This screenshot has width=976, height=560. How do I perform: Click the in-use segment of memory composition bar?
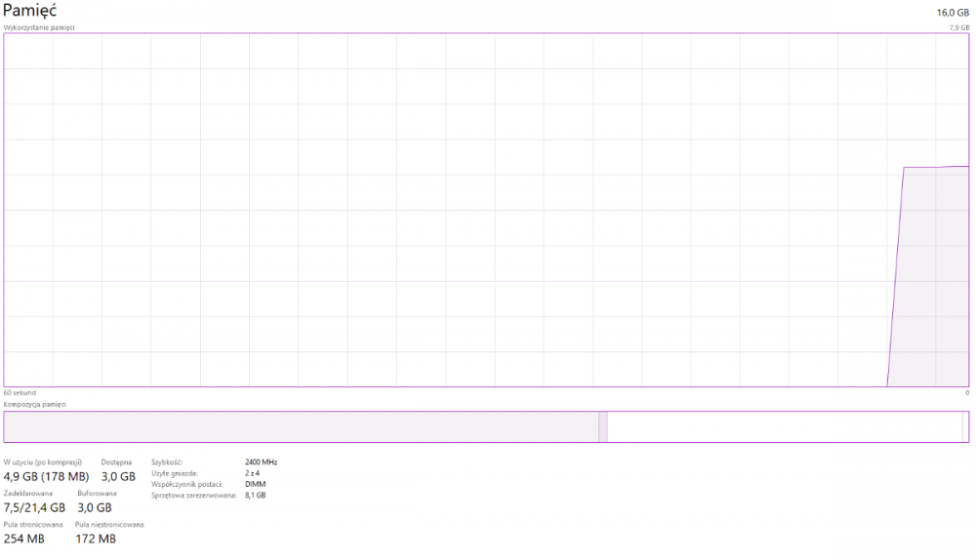pos(301,427)
